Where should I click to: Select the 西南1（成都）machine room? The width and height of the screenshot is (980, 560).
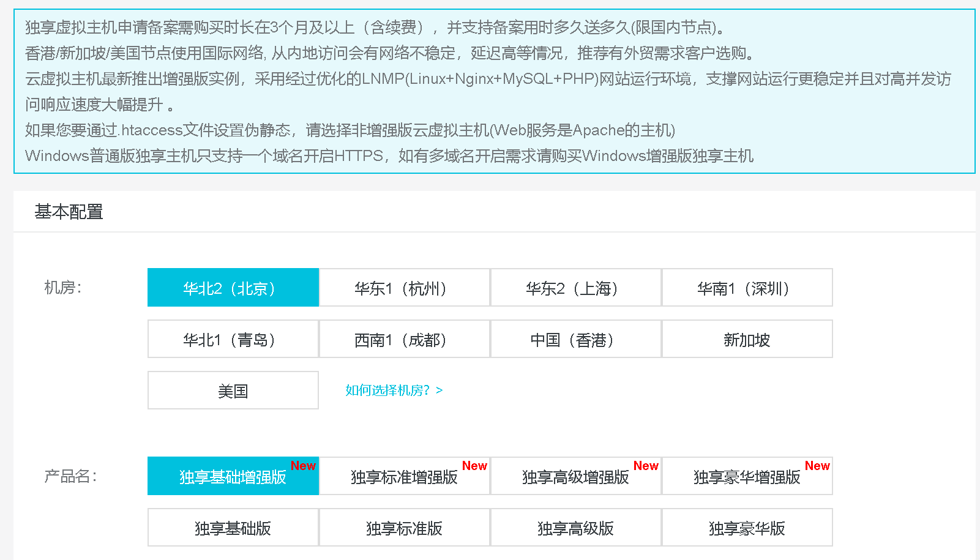[403, 339]
